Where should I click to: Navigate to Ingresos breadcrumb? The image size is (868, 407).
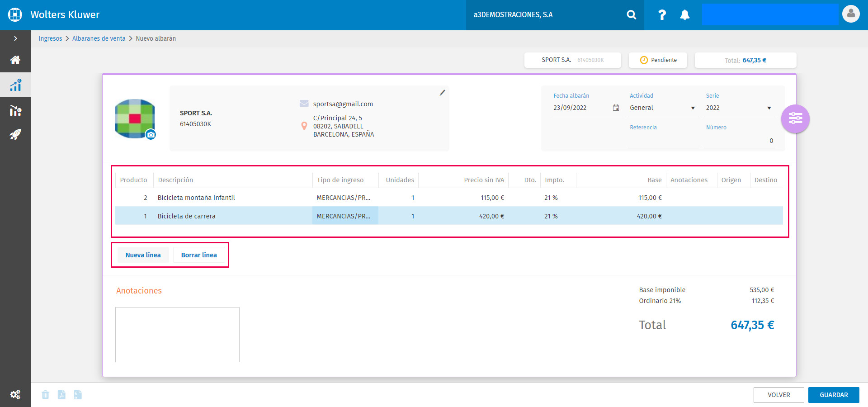coord(50,38)
